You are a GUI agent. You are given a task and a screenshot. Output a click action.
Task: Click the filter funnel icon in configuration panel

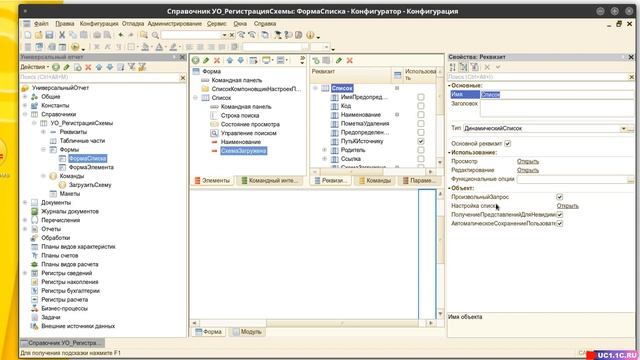point(131,67)
